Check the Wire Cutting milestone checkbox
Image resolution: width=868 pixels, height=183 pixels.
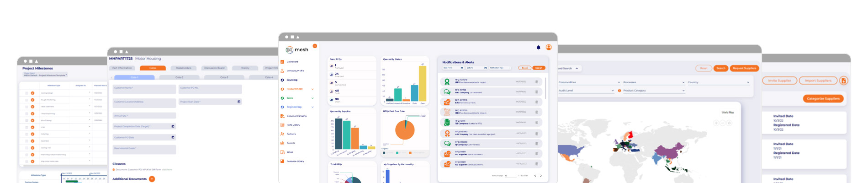tap(32, 120)
